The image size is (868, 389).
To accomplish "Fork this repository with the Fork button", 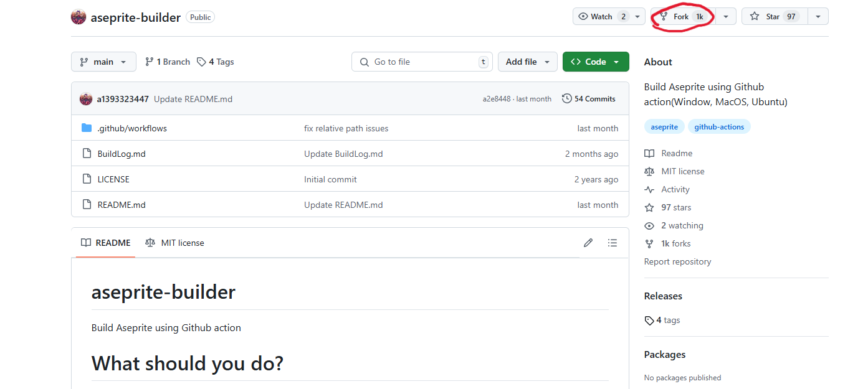I will coord(683,17).
